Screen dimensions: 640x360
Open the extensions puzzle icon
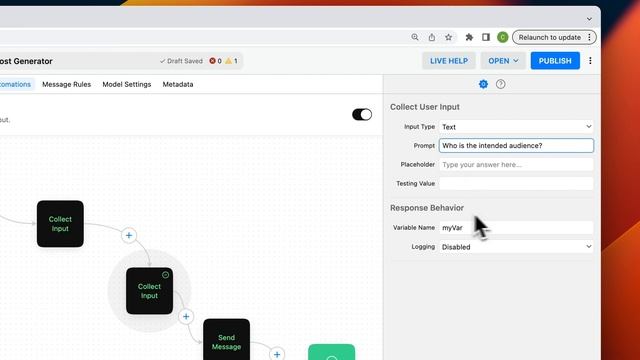click(469, 37)
